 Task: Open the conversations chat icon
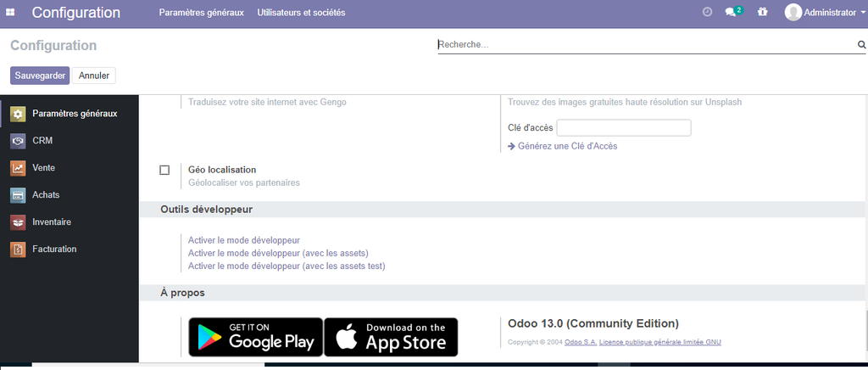731,13
